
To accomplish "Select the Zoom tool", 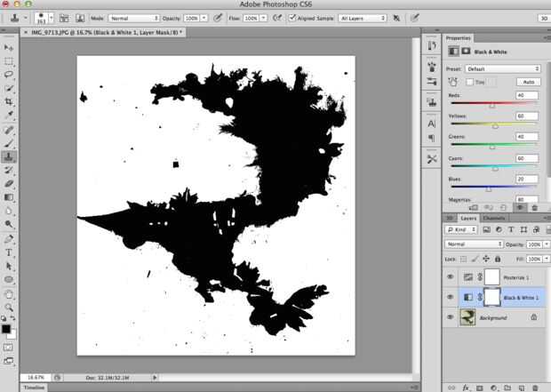I will pos(9,308).
